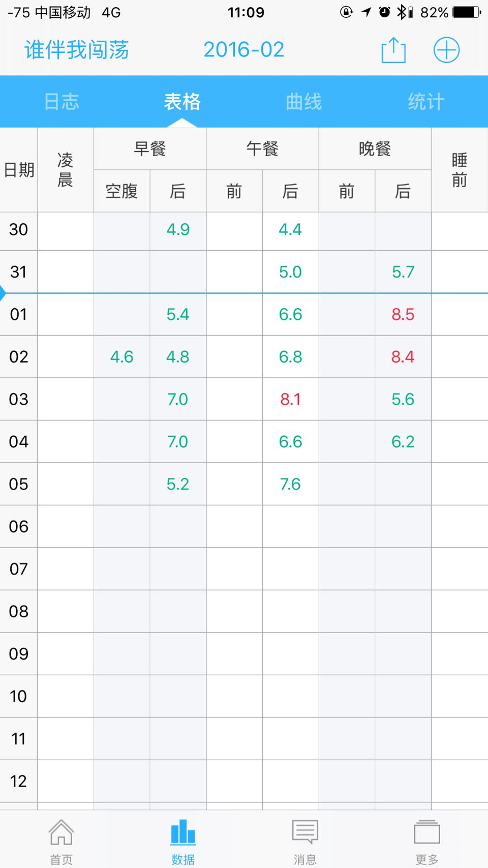Image resolution: width=488 pixels, height=868 pixels.
Task: Select the 4.6 fasting value on day 02
Action: (x=122, y=357)
